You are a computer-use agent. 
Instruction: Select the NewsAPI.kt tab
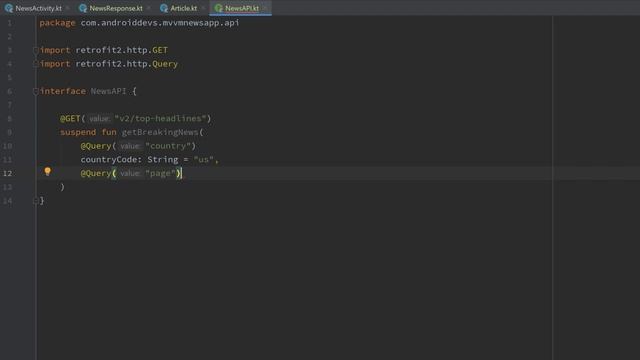click(242, 8)
